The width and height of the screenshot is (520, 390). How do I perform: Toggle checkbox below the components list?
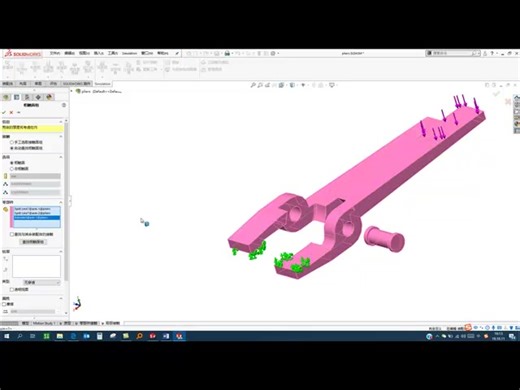coord(12,234)
